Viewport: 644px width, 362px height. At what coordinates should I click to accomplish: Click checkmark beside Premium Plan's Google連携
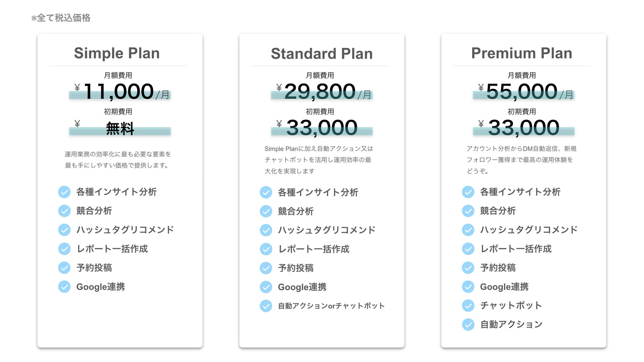pyautogui.click(x=468, y=287)
